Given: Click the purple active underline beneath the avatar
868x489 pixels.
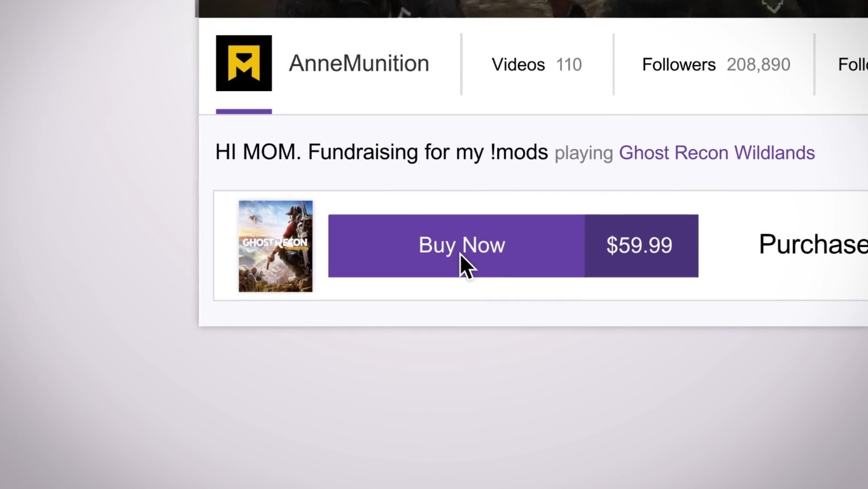Looking at the screenshot, I should pos(244,111).
